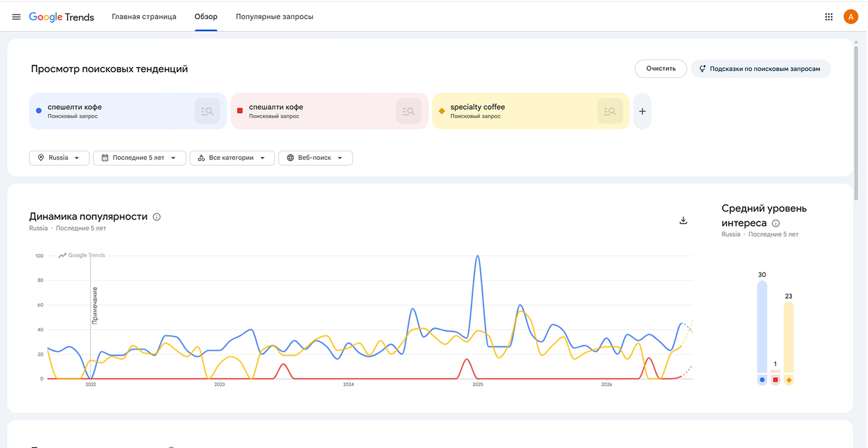868x448 pixels.
Task: Add another comparison term
Action: tap(642, 111)
